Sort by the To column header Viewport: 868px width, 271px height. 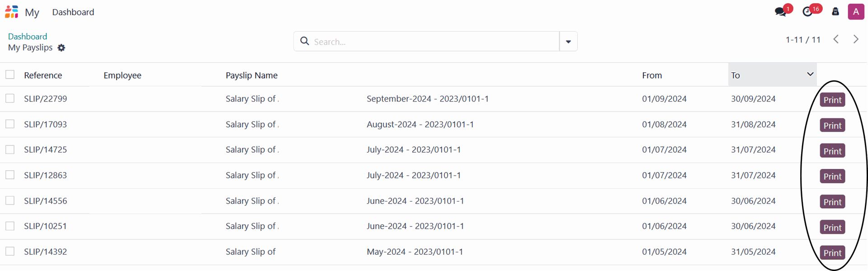736,75
